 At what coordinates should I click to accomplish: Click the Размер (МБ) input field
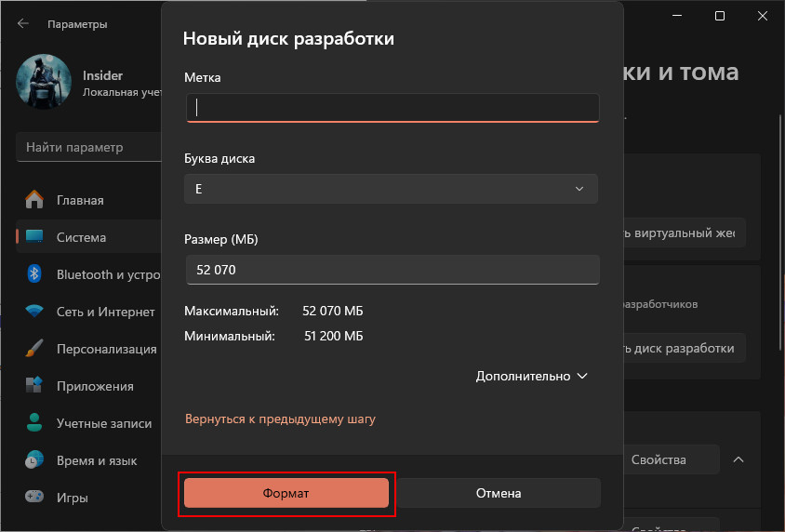[x=392, y=270]
